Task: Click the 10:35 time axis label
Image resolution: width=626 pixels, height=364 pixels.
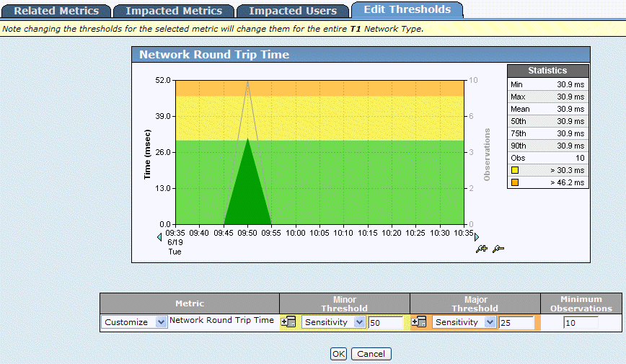Action: 464,233
